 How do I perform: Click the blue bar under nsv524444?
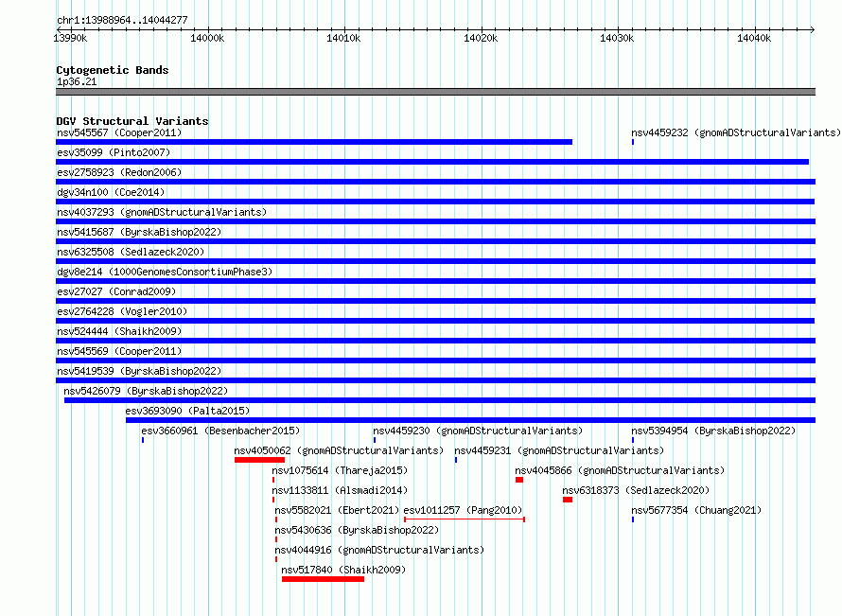click(x=435, y=341)
